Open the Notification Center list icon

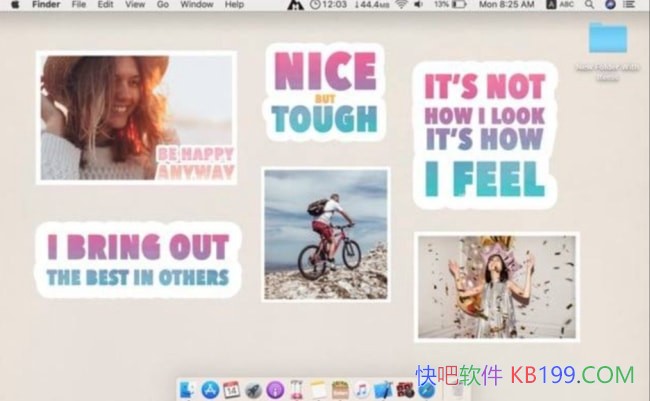click(633, 5)
